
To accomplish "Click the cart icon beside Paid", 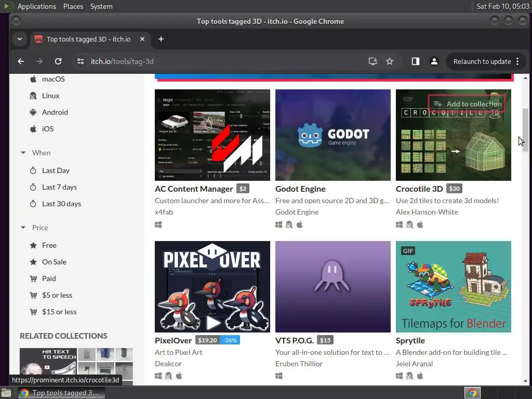I will pyautogui.click(x=33, y=278).
